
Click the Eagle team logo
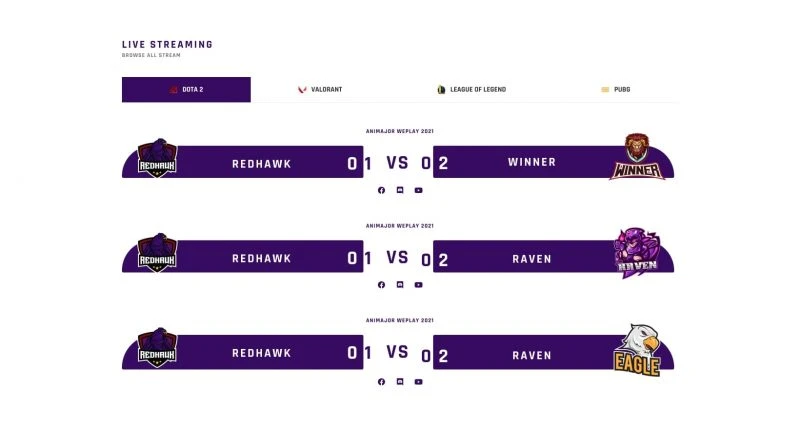pos(637,350)
